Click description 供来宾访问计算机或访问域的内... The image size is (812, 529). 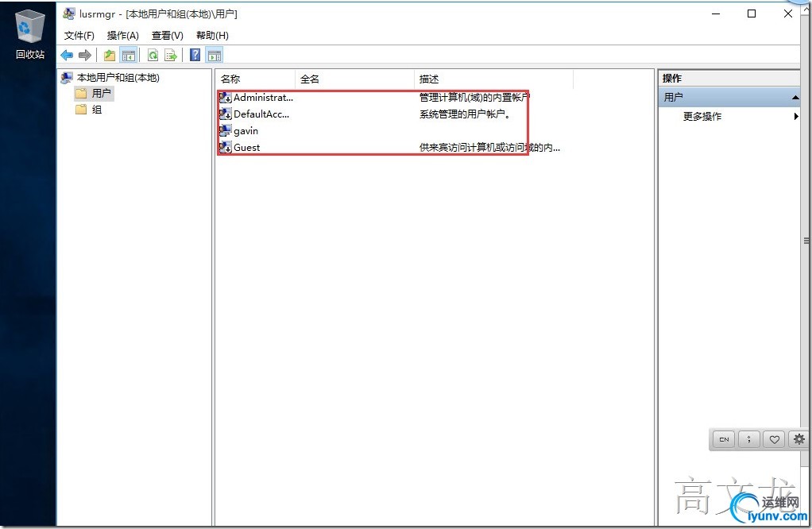tap(489, 148)
